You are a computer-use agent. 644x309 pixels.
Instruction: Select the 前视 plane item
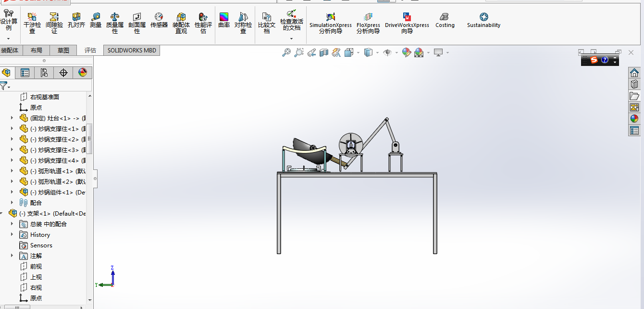point(36,266)
